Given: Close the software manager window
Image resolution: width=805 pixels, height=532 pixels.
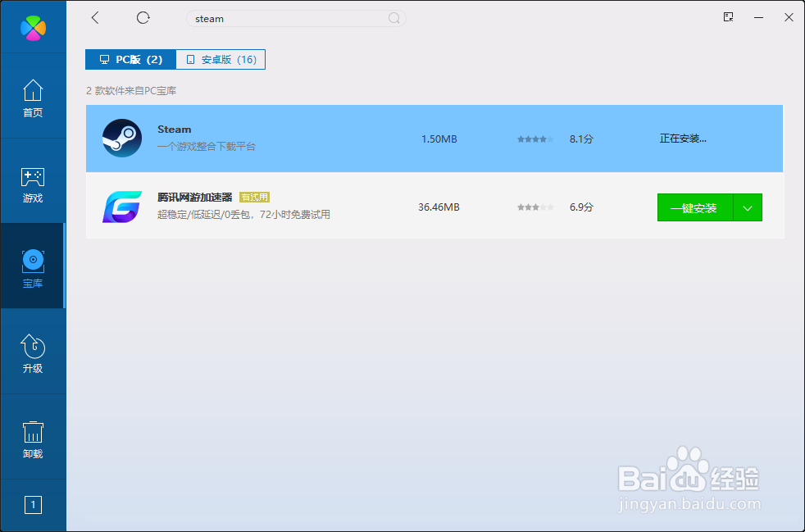Looking at the screenshot, I should click(x=789, y=17).
